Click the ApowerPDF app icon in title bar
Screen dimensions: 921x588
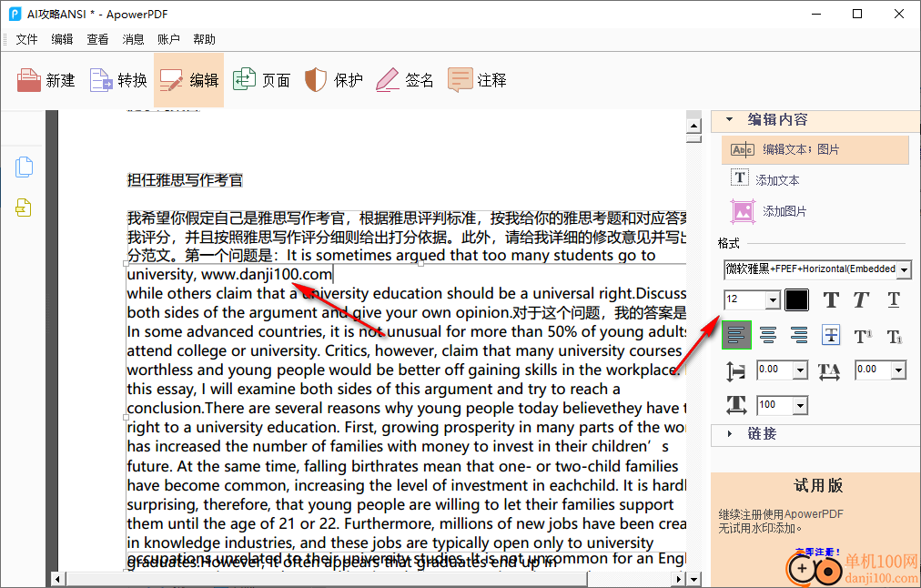coord(15,14)
